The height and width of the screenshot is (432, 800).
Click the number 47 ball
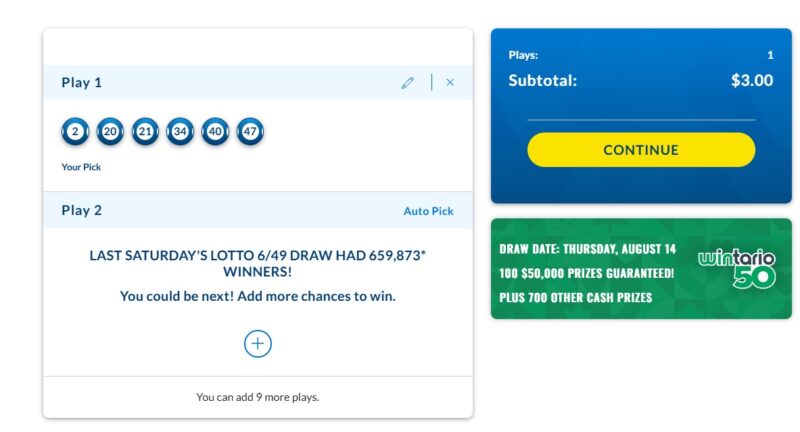[x=250, y=132]
